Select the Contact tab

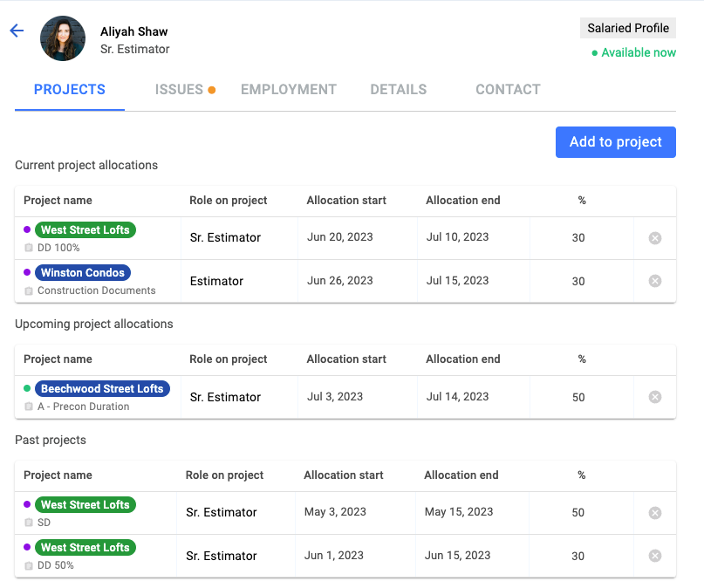click(508, 89)
